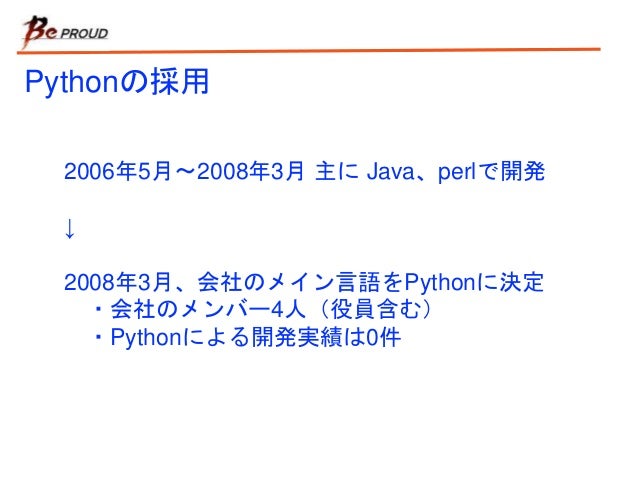Click the BePROUD logo
The height and width of the screenshot is (479, 638).
[x=66, y=31]
